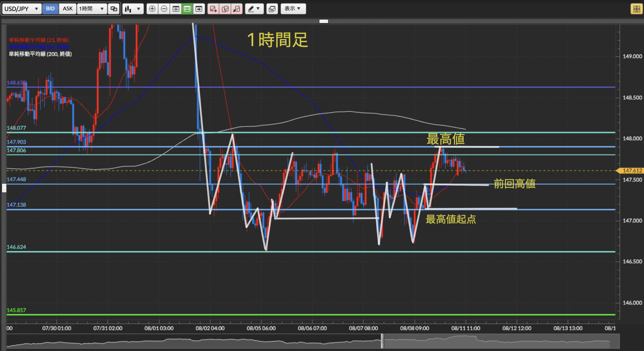Click the 前回高値 annotation text
This screenshot has height=351, width=644.
[x=515, y=184]
